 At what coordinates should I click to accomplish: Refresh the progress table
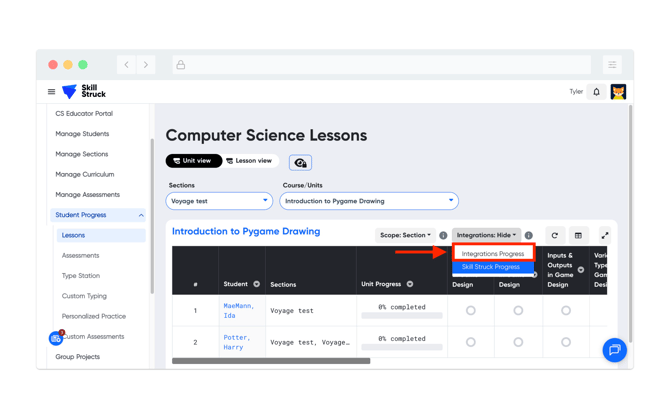(555, 236)
